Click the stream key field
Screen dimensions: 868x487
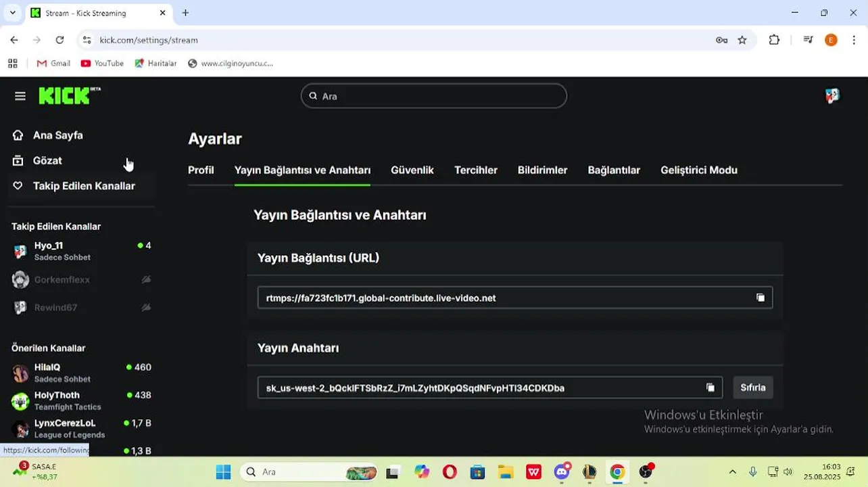[490, 388]
